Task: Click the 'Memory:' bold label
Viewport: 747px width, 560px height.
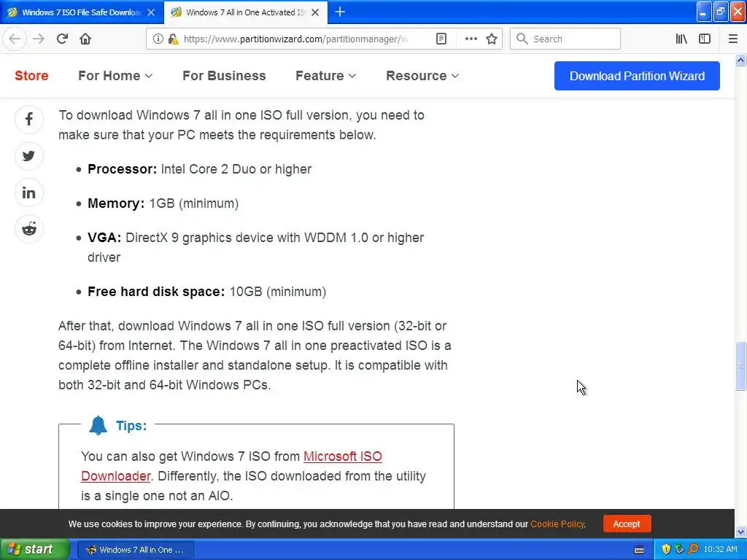Action: point(116,203)
